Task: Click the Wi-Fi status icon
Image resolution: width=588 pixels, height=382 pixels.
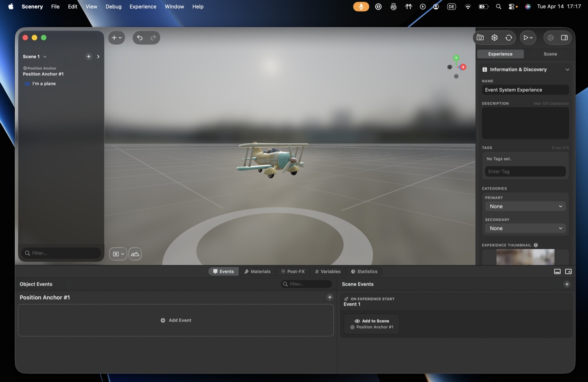Action: (467, 7)
